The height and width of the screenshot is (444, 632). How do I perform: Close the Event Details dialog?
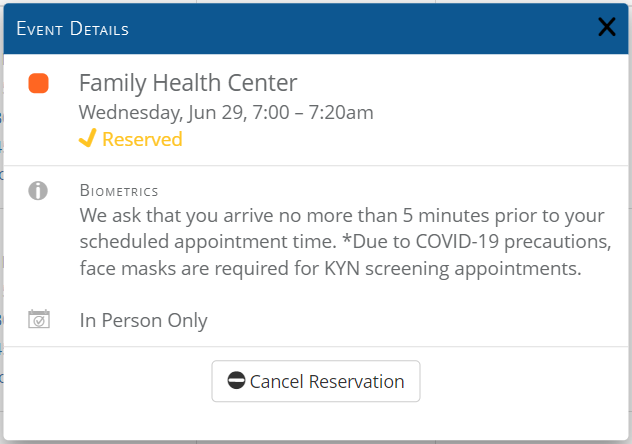coord(607,27)
